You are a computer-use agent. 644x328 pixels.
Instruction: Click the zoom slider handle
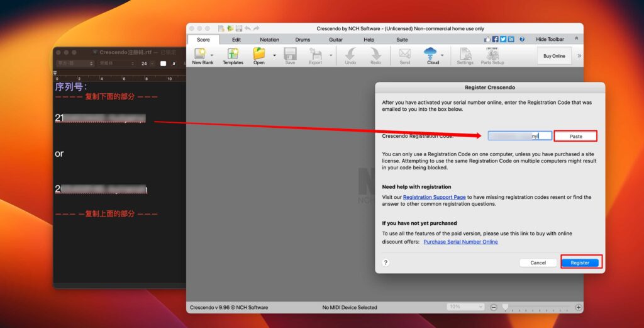[504, 307]
